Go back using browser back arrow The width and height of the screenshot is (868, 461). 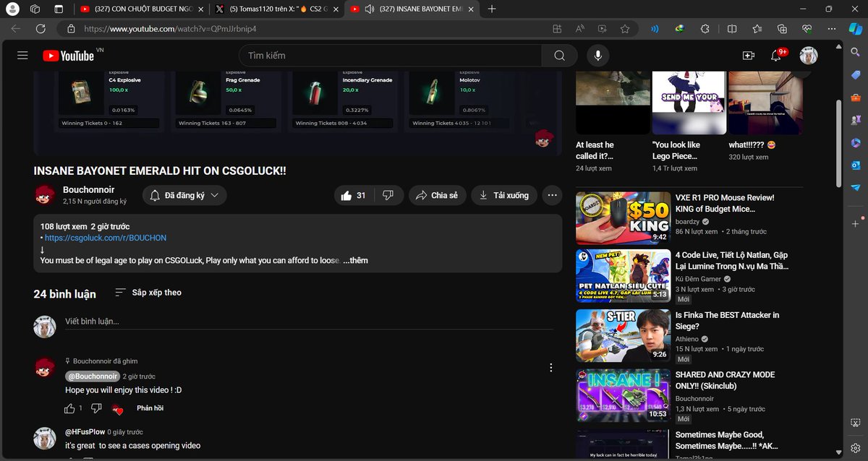click(16, 29)
